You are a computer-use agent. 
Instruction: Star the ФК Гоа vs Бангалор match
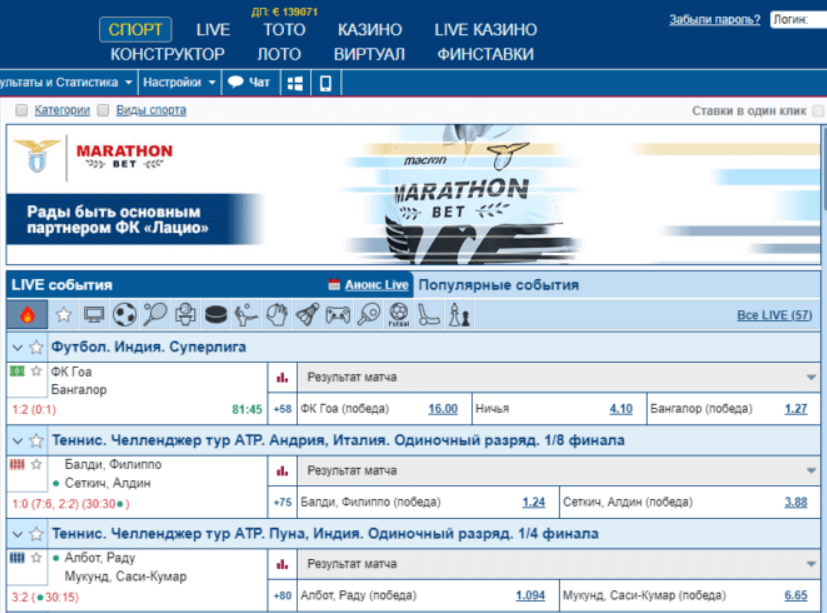(x=36, y=371)
